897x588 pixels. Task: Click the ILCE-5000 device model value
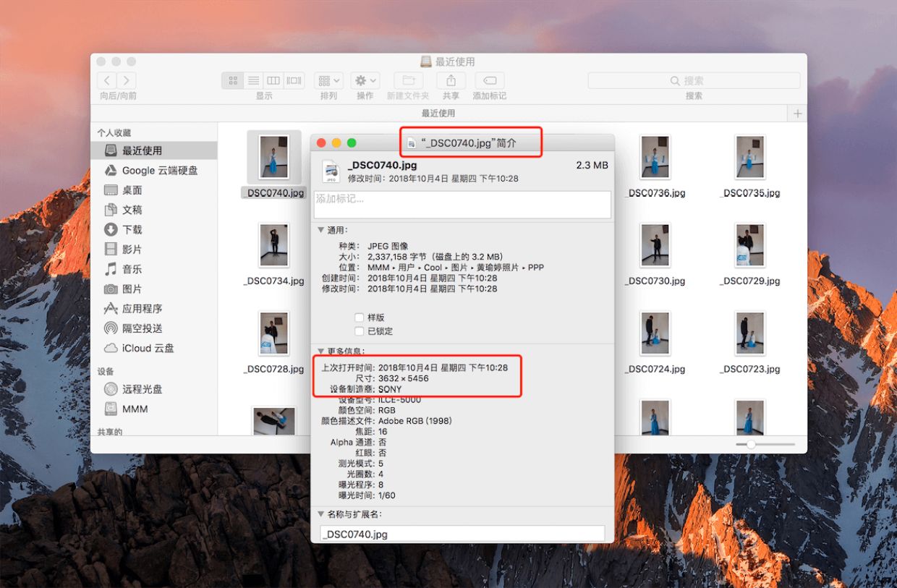(399, 400)
